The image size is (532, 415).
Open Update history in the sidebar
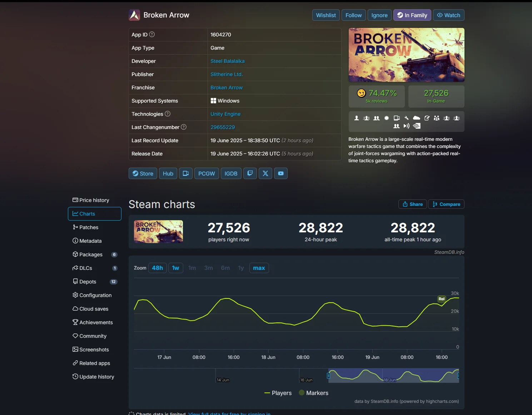(x=95, y=377)
